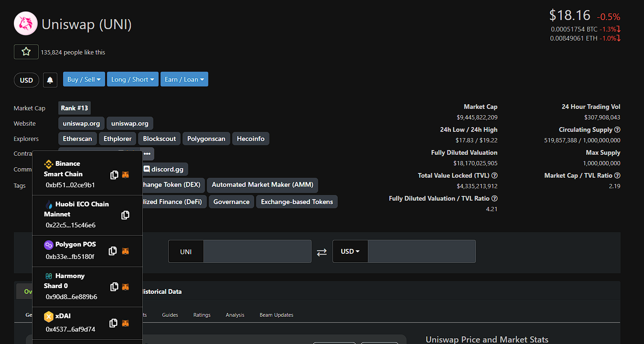Select the 0x22c5...15c46e6 address text
Viewport: 644px width, 344px height.
(x=71, y=225)
